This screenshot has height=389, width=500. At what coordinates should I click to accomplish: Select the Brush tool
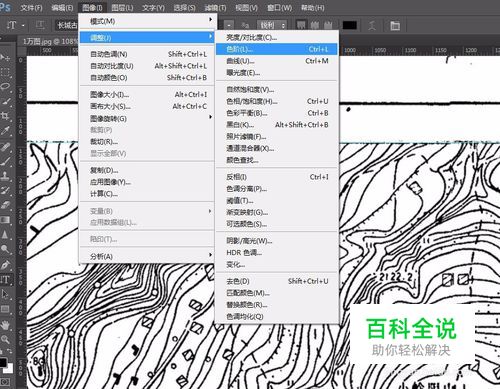5,162
